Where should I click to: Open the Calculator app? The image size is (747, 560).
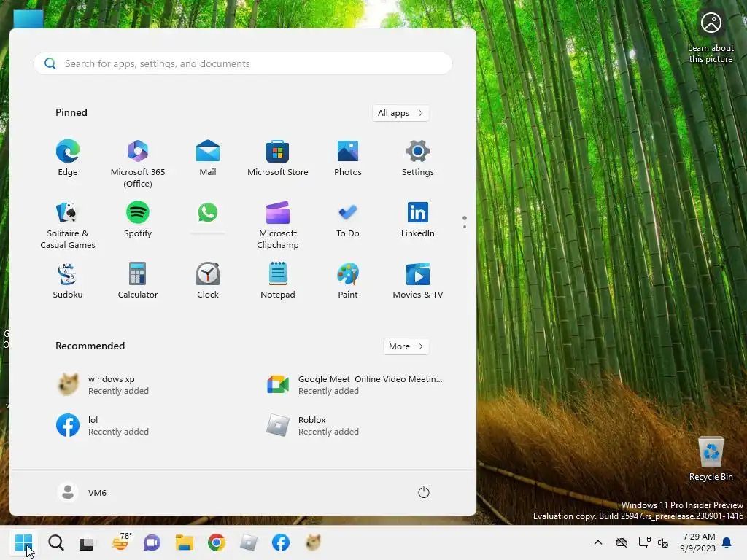click(138, 281)
